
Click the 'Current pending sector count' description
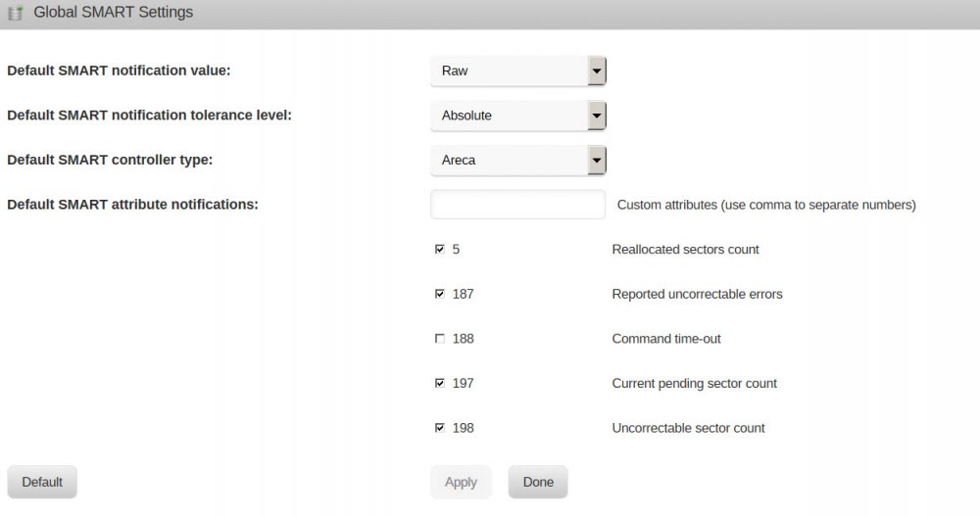695,384
